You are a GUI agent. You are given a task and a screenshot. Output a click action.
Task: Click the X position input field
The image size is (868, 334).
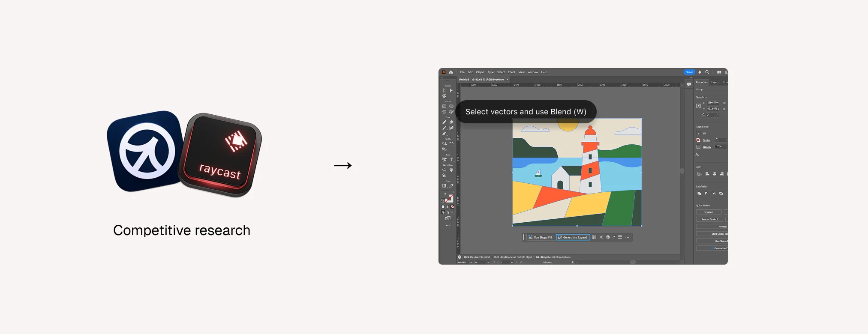(x=713, y=103)
